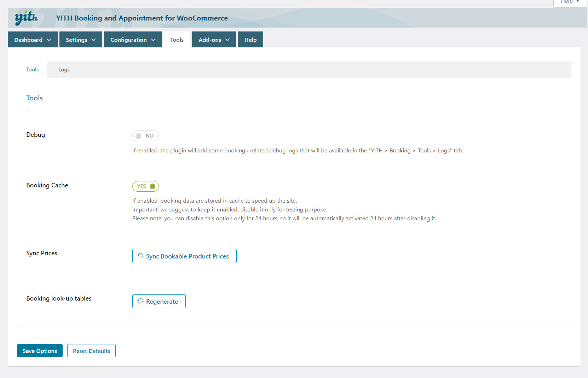Select the Tools sub-tab

33,70
